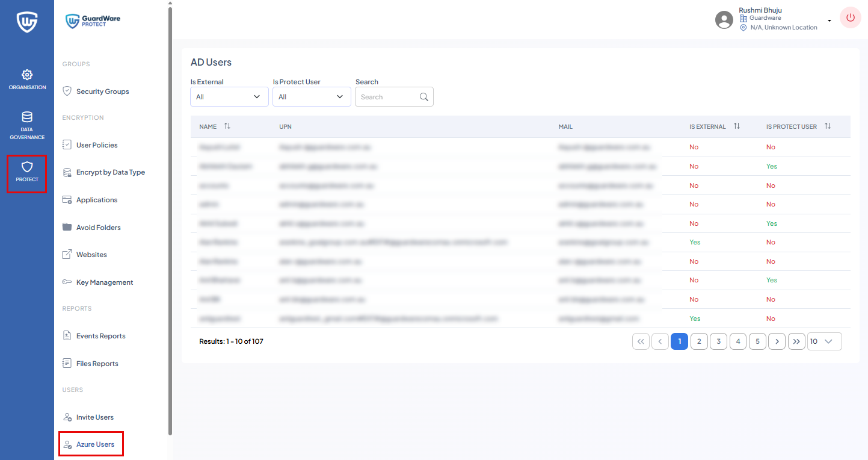
Task: Expand the user profile menu arrow
Action: pos(830,20)
